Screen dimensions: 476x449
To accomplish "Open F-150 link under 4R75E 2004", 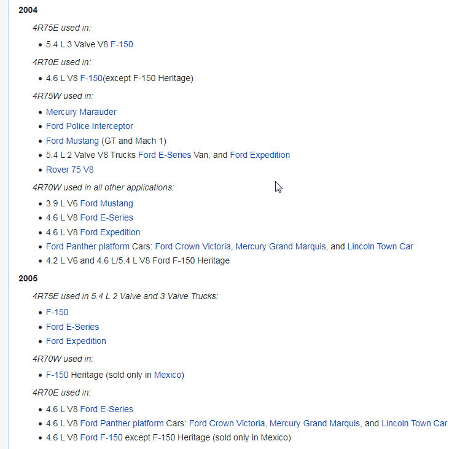I will (x=122, y=44).
